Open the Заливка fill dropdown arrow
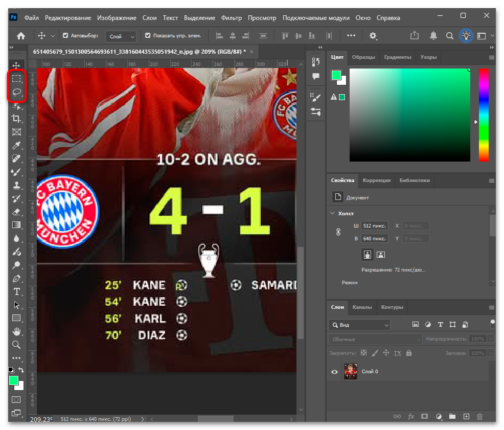 491,353
